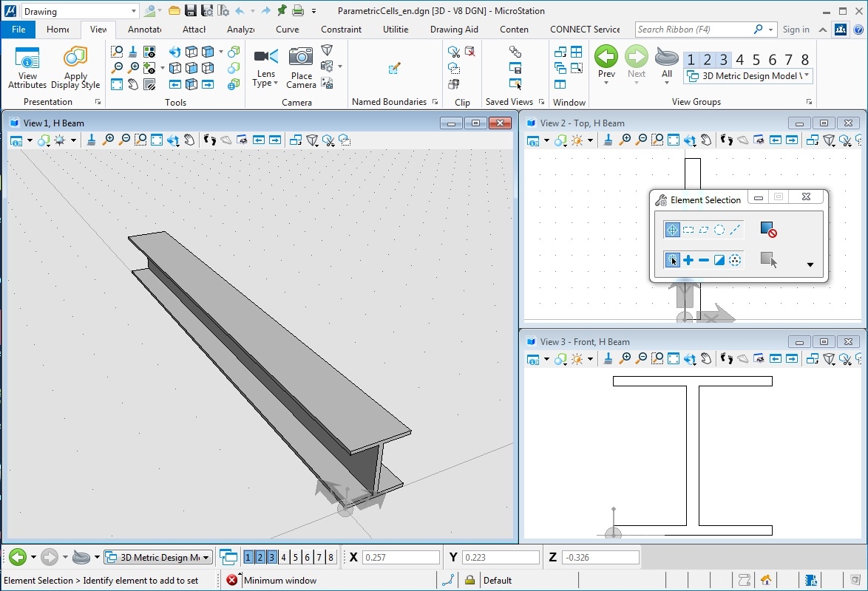This screenshot has width=868, height=591.
Task: Toggle view 8 in ribbon View Groups
Action: point(805,59)
